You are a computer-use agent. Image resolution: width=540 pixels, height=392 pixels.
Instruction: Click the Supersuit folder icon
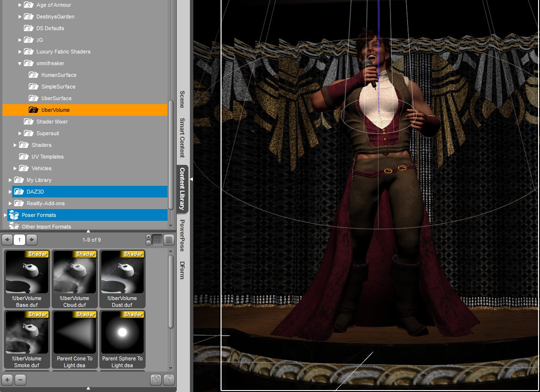29,133
